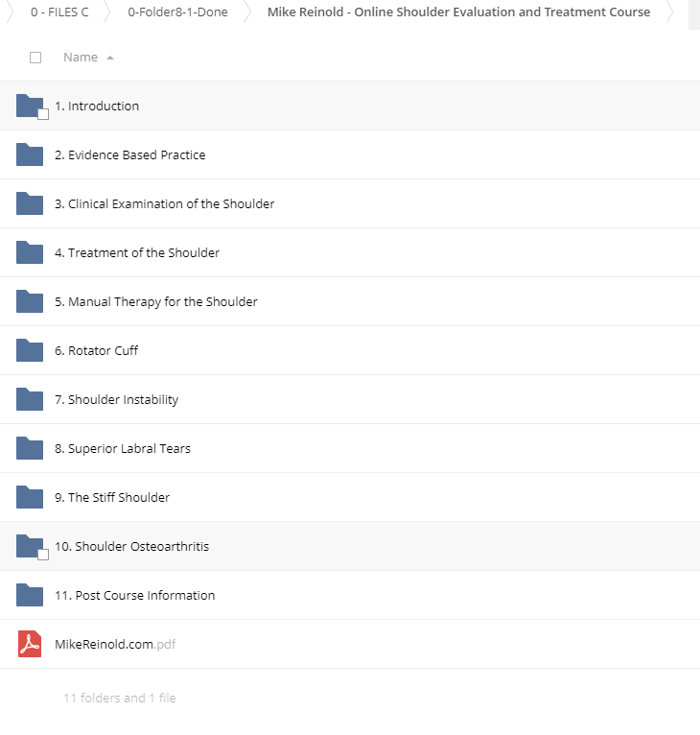This screenshot has height=735, width=700.
Task: Click the folder icon for 9. The Stiff Shoulder
Action: (30, 497)
